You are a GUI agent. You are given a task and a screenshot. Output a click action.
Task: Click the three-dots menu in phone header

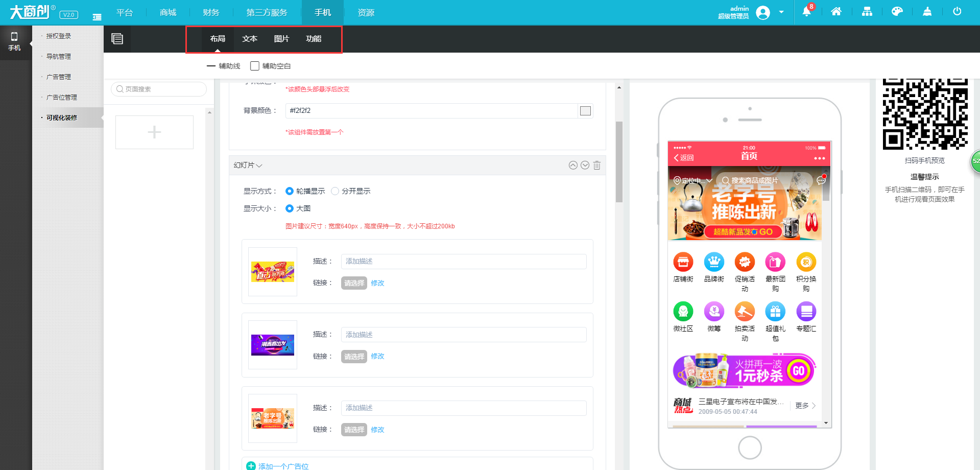pos(820,158)
